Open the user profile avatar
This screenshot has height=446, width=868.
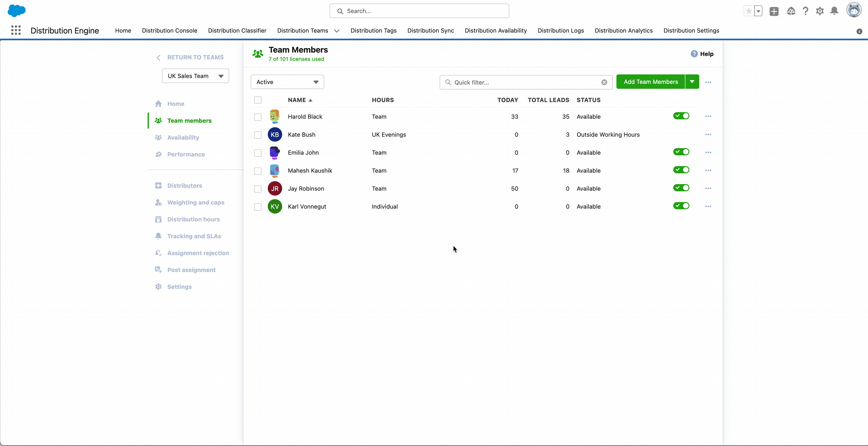point(854,10)
